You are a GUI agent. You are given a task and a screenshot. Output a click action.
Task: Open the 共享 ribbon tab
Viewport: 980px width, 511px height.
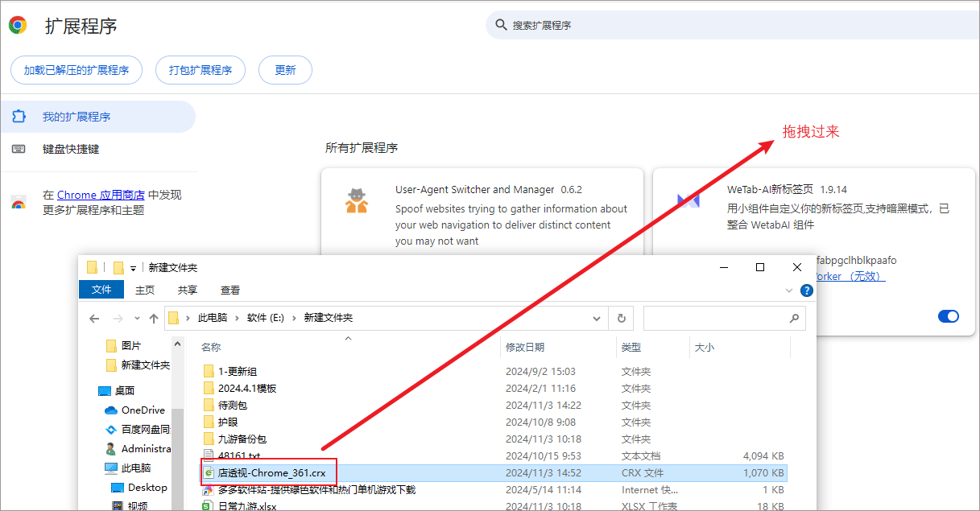(x=188, y=290)
